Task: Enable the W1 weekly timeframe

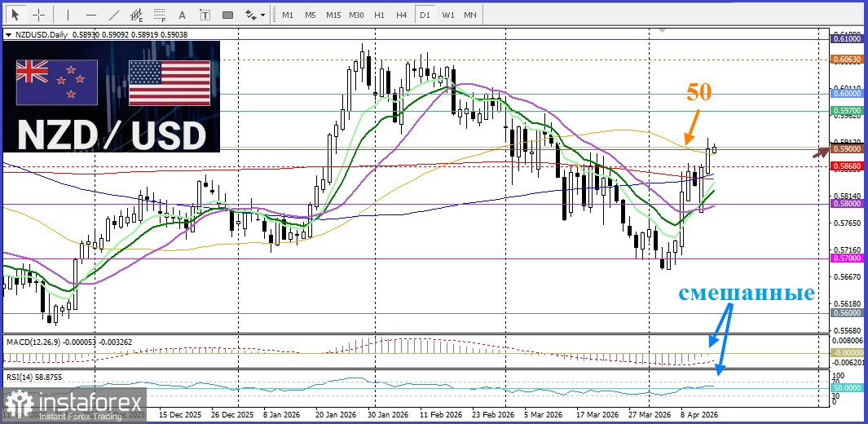Action: pos(448,15)
